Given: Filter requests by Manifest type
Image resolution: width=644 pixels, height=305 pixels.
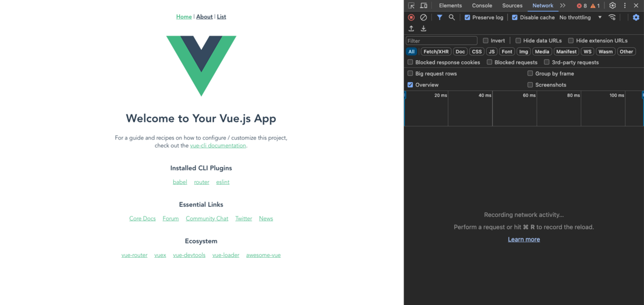Looking at the screenshot, I should [566, 52].
